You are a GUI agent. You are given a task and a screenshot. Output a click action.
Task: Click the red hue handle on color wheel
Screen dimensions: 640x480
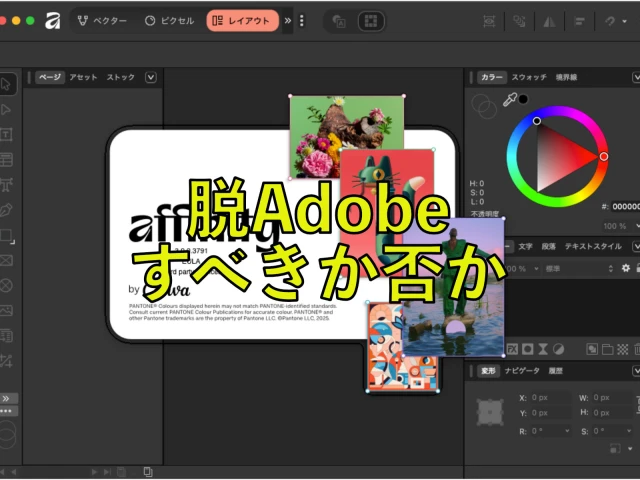coord(604,156)
